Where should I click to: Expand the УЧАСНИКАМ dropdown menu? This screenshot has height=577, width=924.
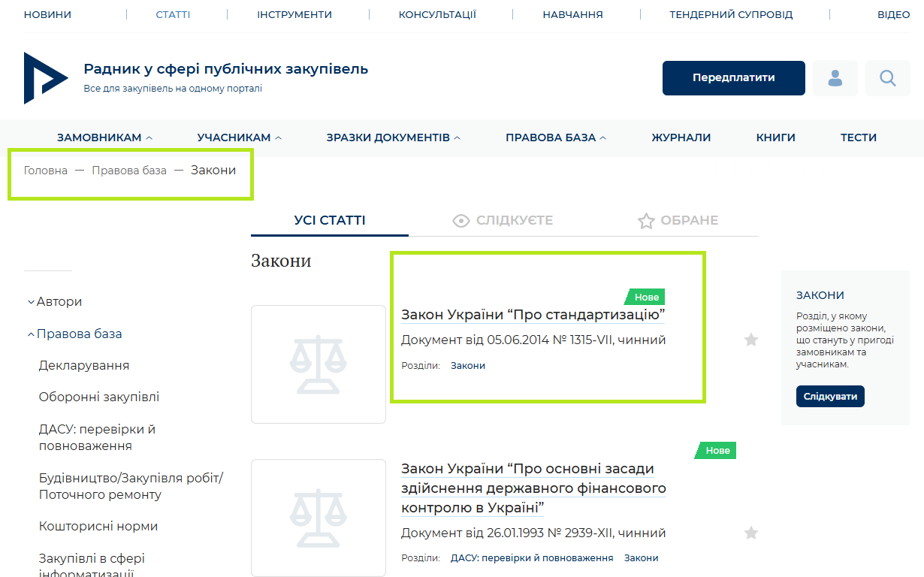point(240,137)
